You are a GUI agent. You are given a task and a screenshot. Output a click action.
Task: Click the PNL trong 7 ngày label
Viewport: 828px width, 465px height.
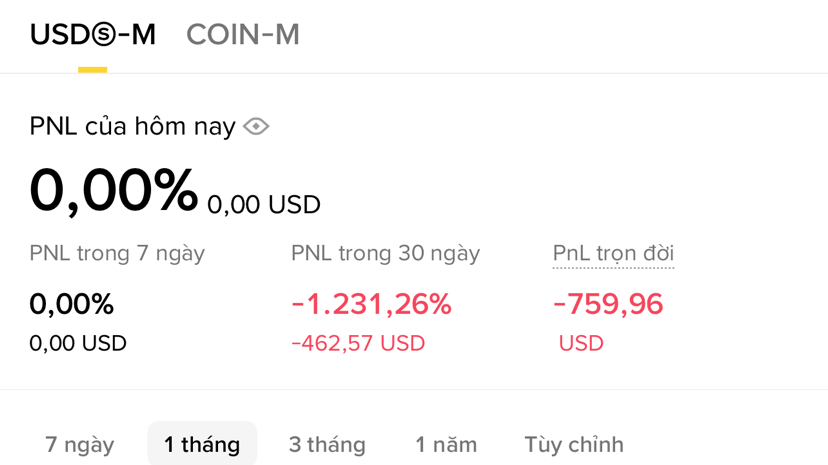click(x=117, y=254)
